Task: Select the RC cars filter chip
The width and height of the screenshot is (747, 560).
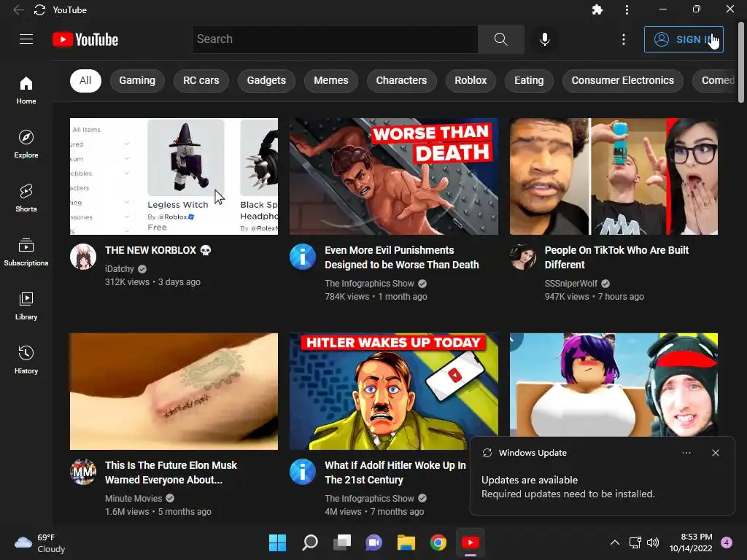Action: (x=201, y=80)
